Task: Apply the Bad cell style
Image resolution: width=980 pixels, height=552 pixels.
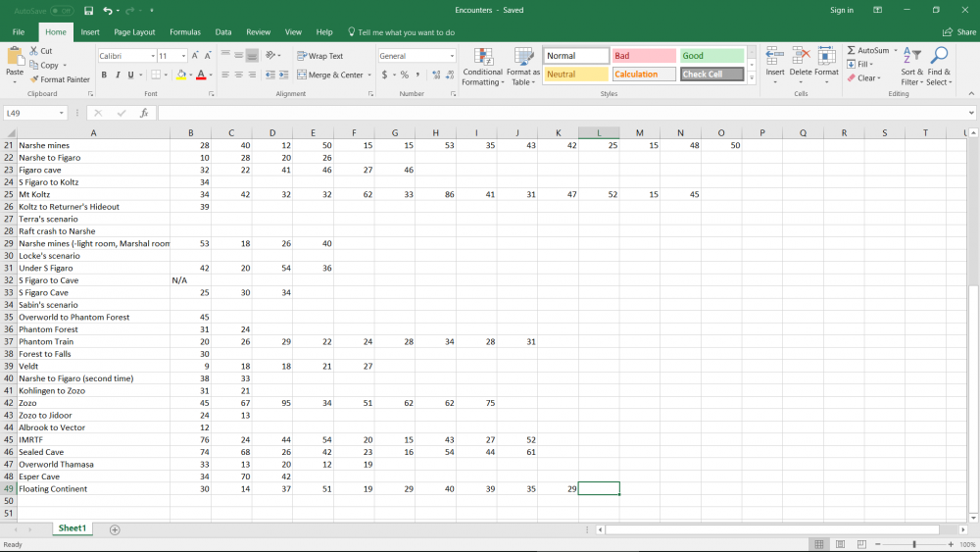Action: (644, 56)
